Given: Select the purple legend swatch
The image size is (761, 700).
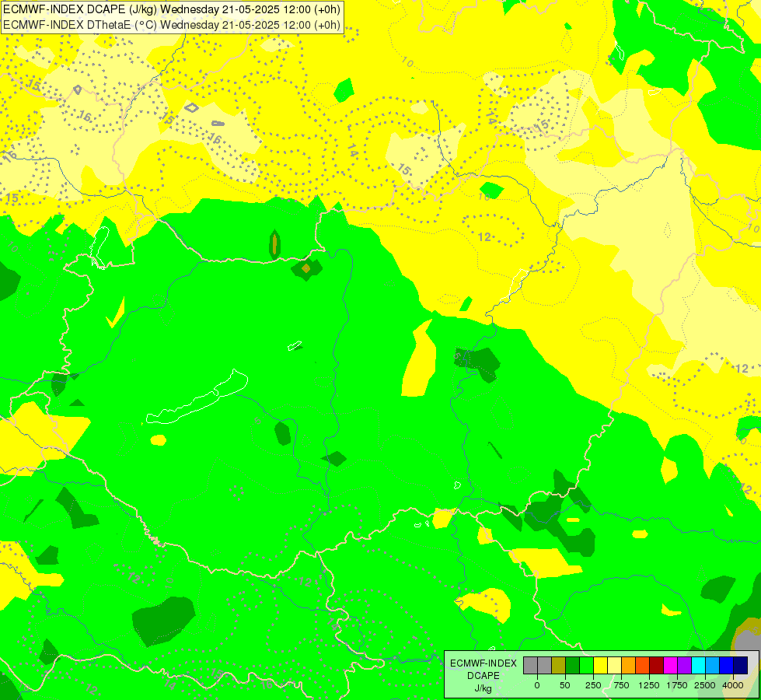Looking at the screenshot, I should point(684,666).
